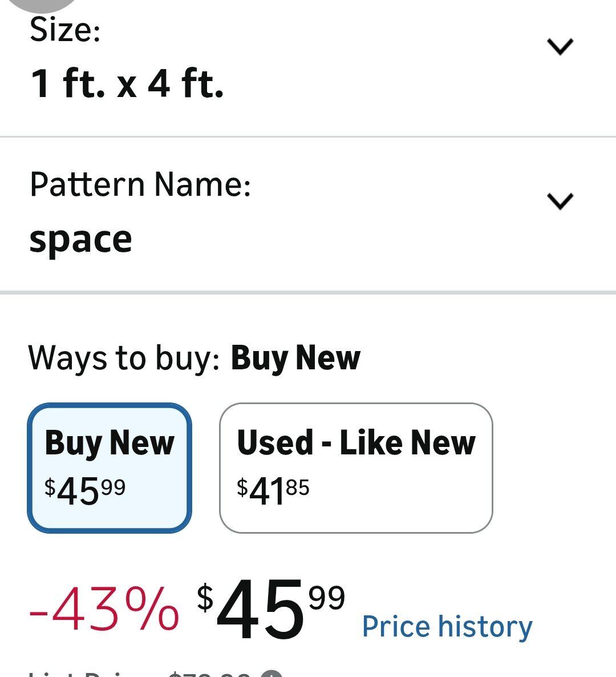Viewport: 616px width, 677px height.
Task: Click the "Ways to buy:" label text
Action: [x=124, y=358]
